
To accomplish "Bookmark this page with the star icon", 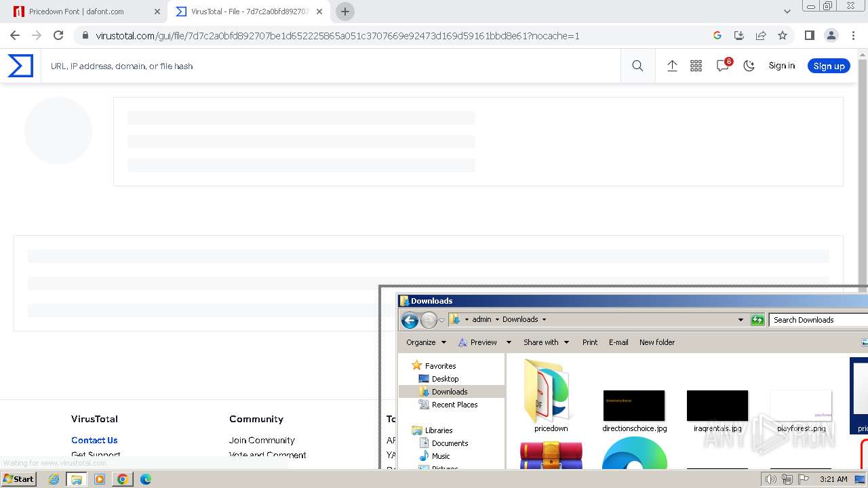I will pos(783,35).
